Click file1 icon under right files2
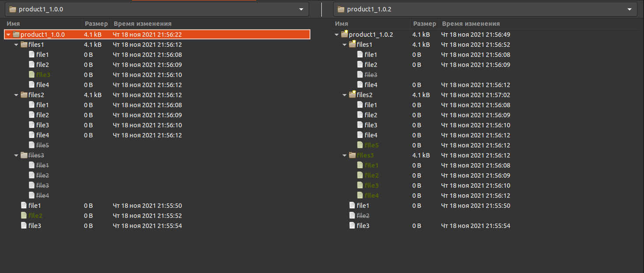Image resolution: width=644 pixels, height=273 pixels. [x=360, y=105]
